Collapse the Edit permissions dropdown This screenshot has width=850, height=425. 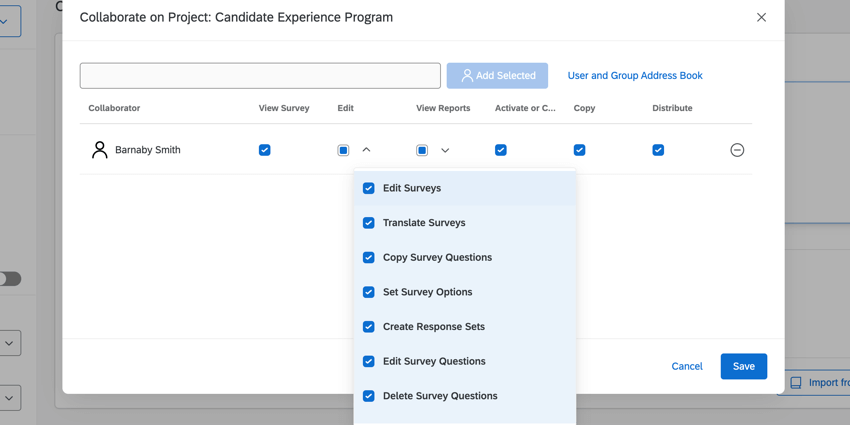(x=366, y=150)
